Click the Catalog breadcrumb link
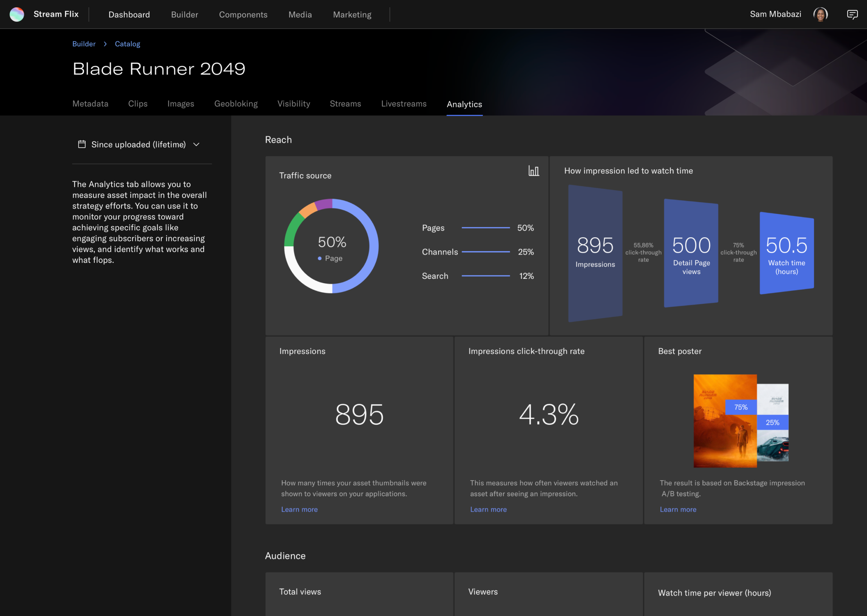867x616 pixels. pyautogui.click(x=127, y=44)
